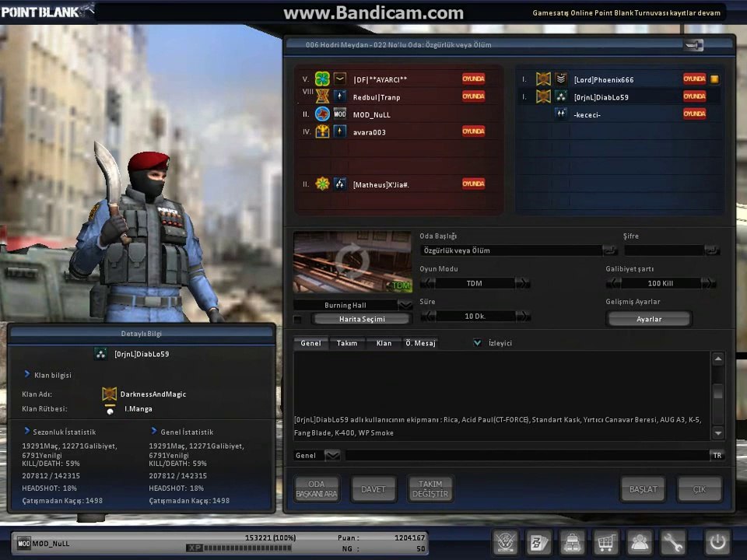Switch to Takım chat tab
The width and height of the screenshot is (747, 560).
tap(347, 343)
